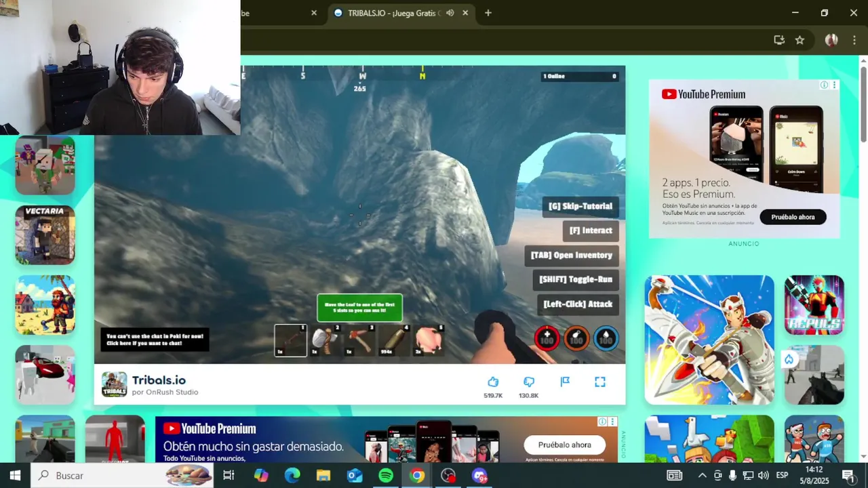The width and height of the screenshot is (868, 488).
Task: Open Copilot from the taskbar
Action: 261,476
